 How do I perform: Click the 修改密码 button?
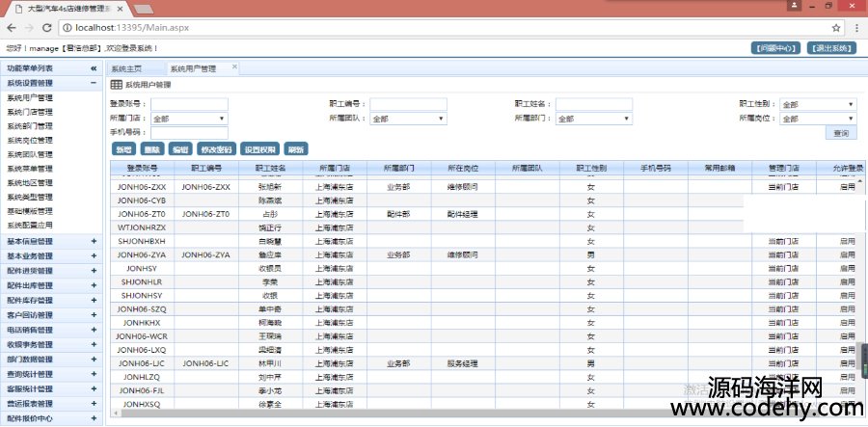[x=215, y=149]
